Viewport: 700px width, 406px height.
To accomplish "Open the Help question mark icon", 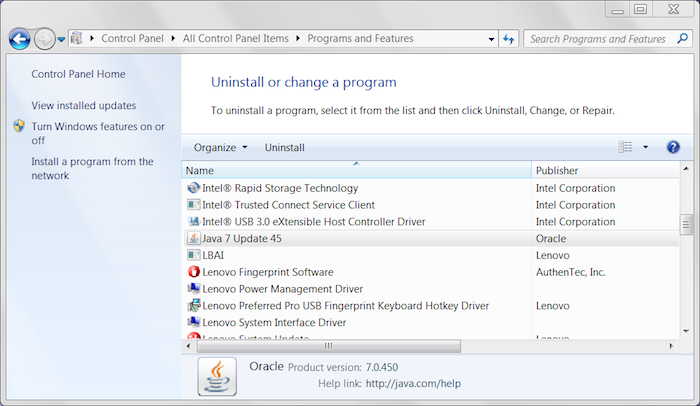I will point(673,147).
